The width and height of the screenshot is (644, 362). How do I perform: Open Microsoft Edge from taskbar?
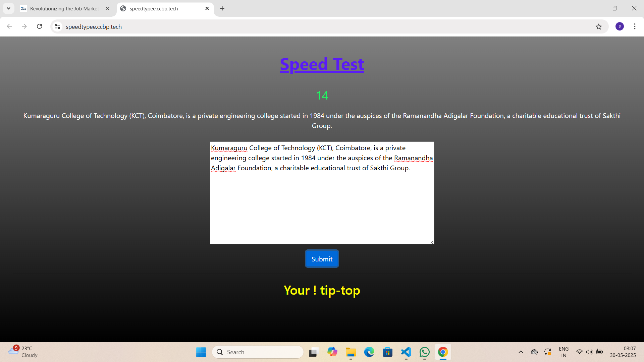pyautogui.click(x=369, y=352)
